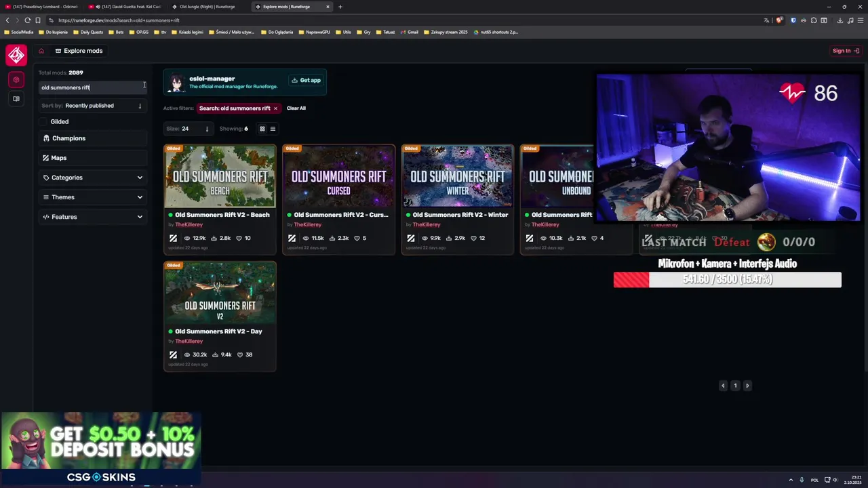Open the Maps filter

click(x=92, y=158)
